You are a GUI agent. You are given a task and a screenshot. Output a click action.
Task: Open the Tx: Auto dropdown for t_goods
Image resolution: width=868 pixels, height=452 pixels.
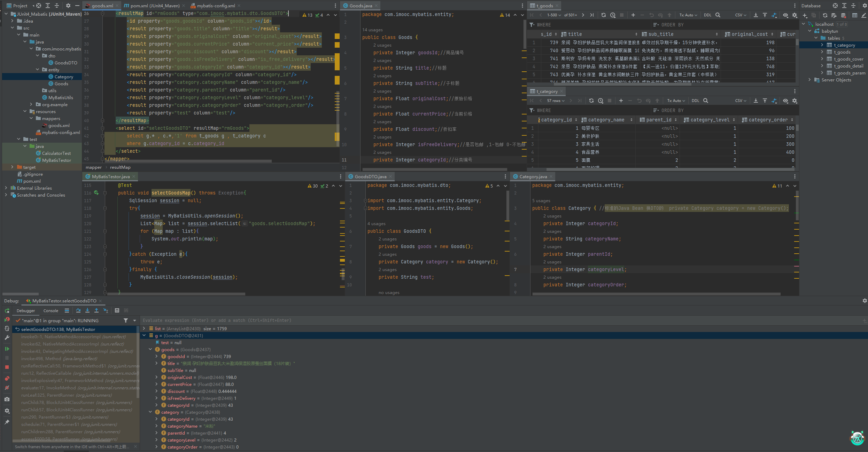[x=688, y=15]
